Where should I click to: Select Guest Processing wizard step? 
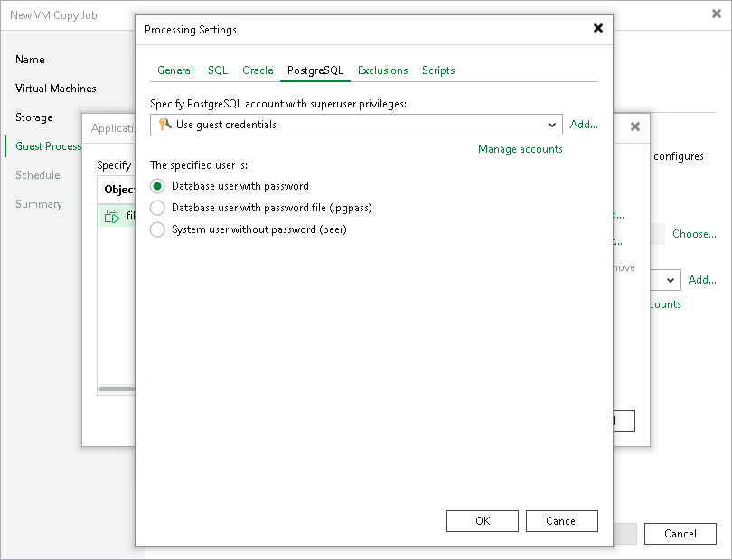49,146
